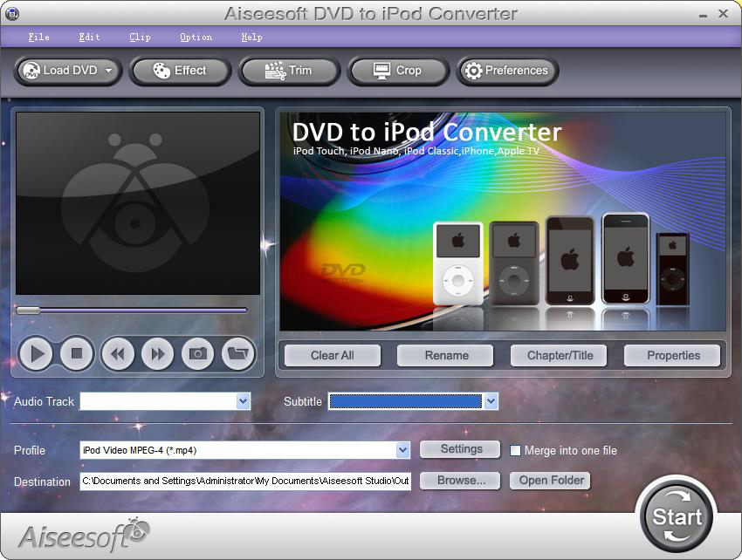Open the Crop tool
The height and width of the screenshot is (560, 742).
coord(397,71)
